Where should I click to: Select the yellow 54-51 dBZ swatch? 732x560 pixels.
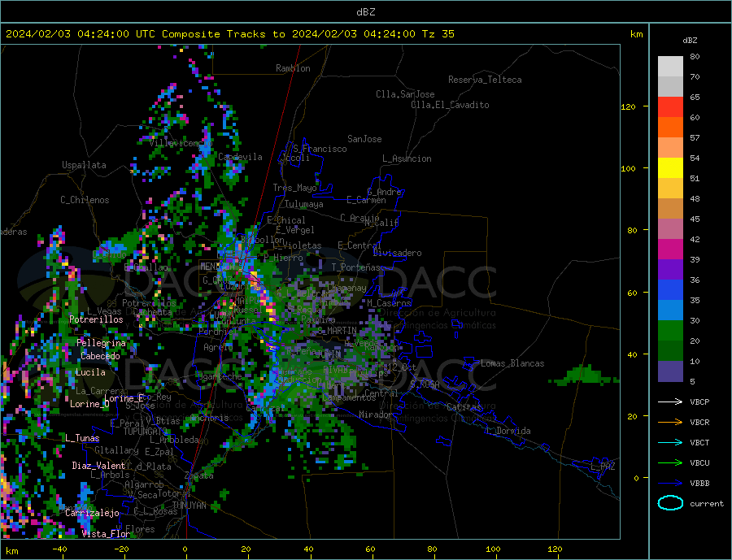coord(670,168)
